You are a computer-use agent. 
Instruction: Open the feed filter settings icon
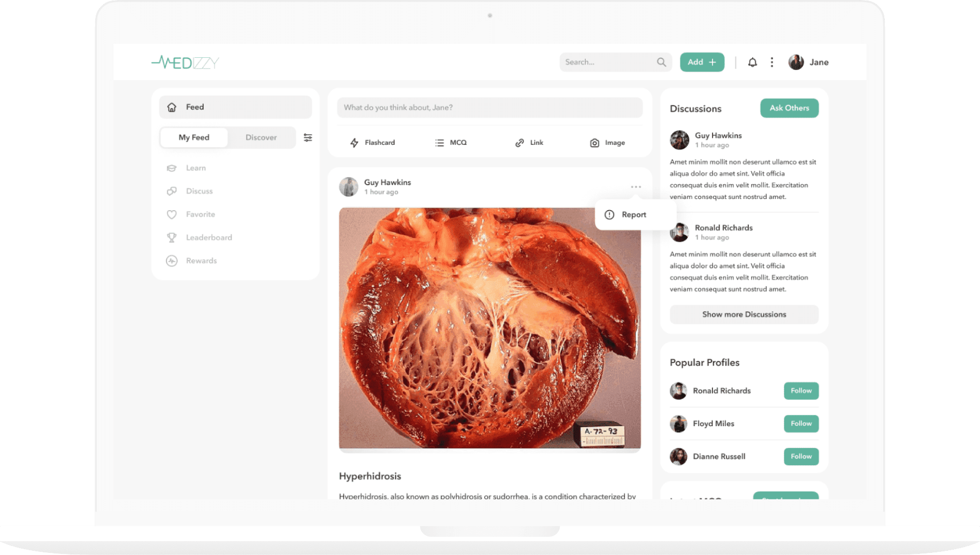tap(308, 137)
